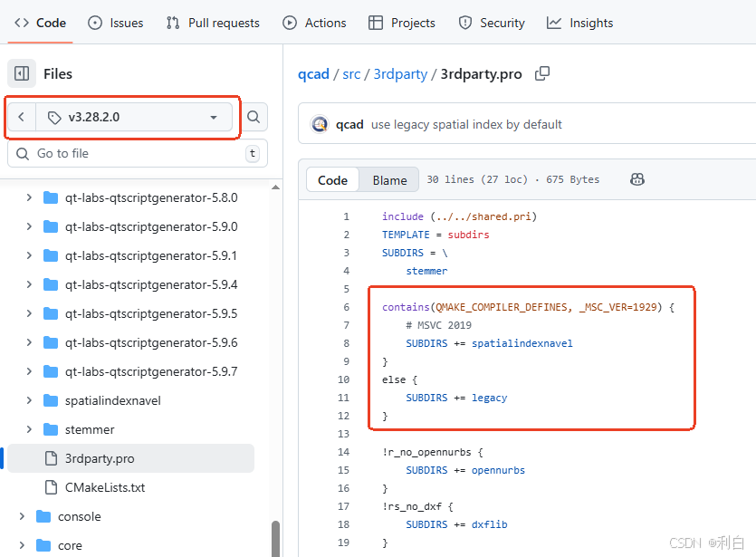The image size is (756, 557).
Task: Navigate to src breadcrumb link
Action: pyautogui.click(x=351, y=73)
